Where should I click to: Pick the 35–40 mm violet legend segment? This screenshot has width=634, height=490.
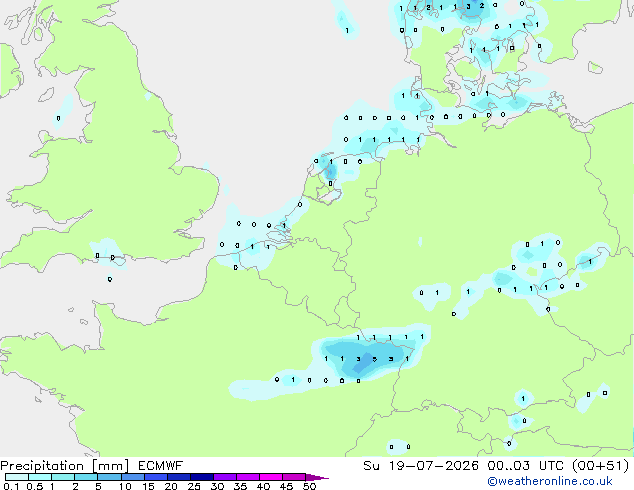tap(248, 477)
